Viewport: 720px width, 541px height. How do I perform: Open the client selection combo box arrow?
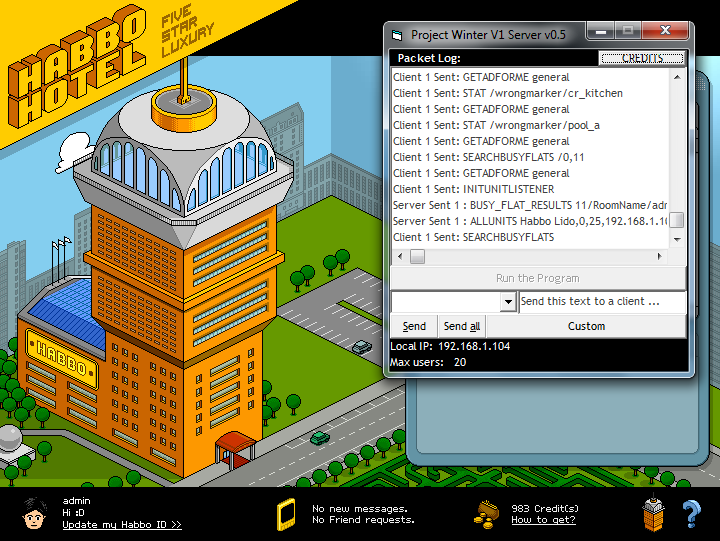508,302
